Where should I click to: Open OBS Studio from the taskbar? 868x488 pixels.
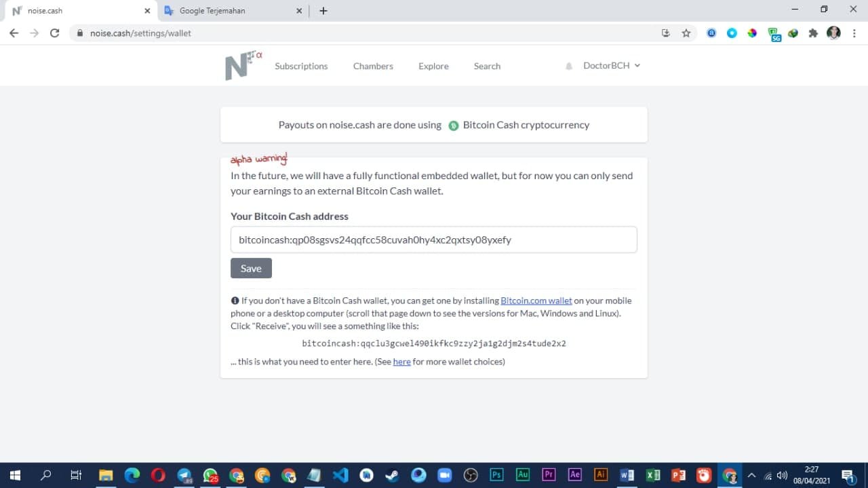tap(471, 475)
